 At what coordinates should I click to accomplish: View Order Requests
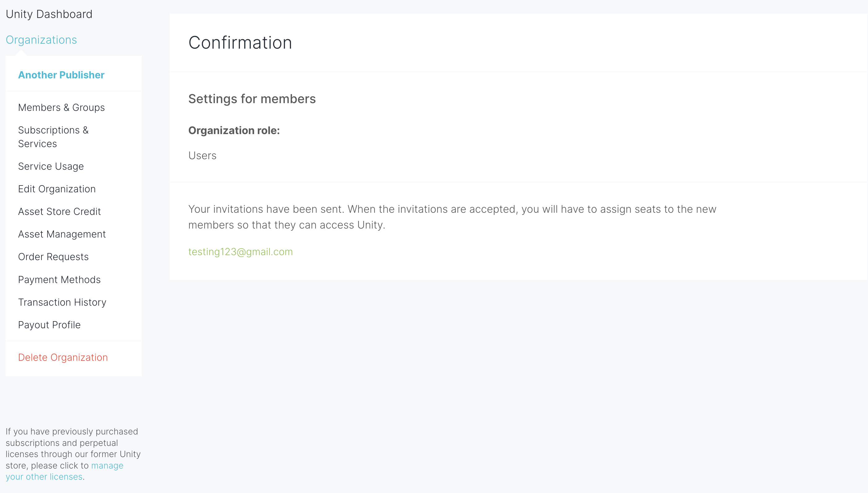tap(53, 257)
